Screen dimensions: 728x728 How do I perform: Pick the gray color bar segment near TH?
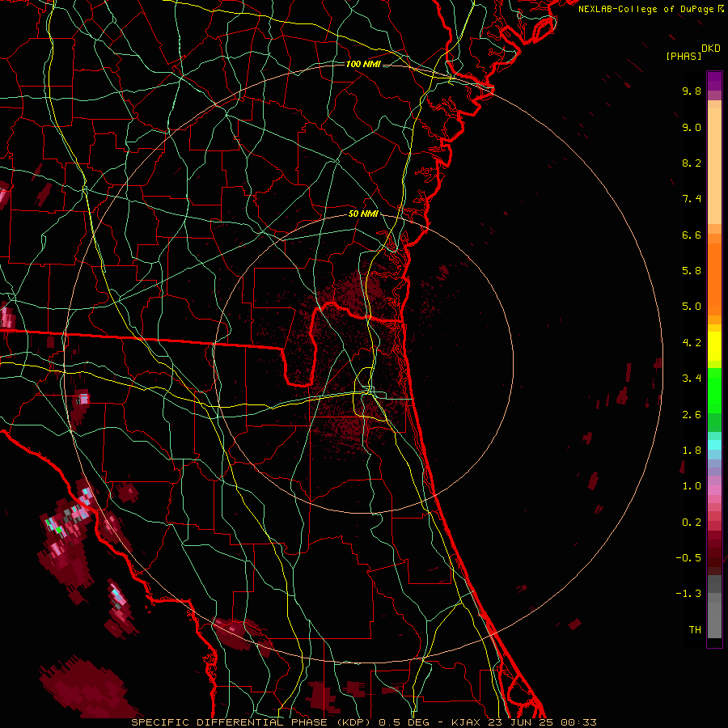coord(714,620)
